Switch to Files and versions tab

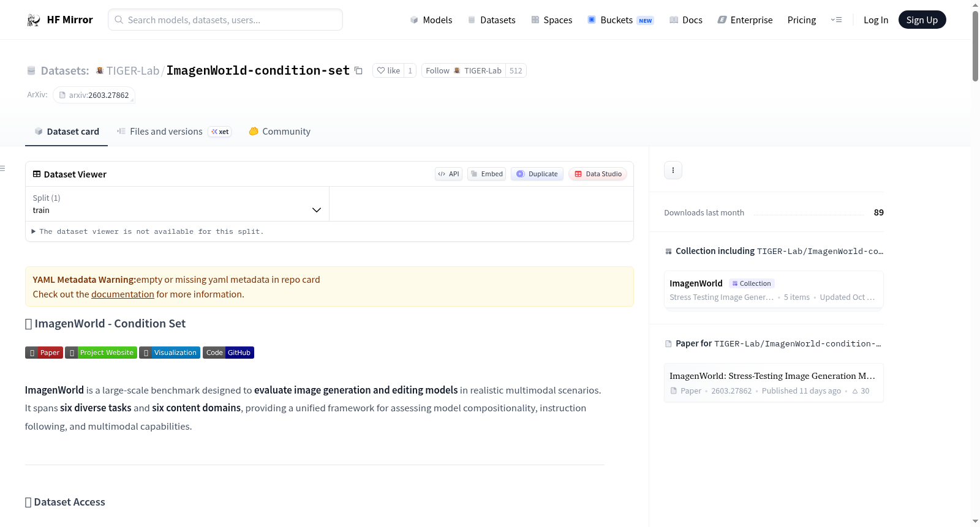(x=174, y=132)
